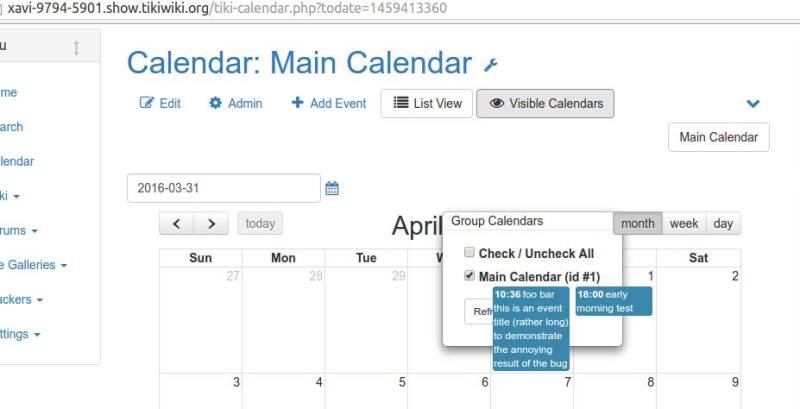Toggle the Visible Calendars eye button
The width and height of the screenshot is (800, 409).
[545, 104]
